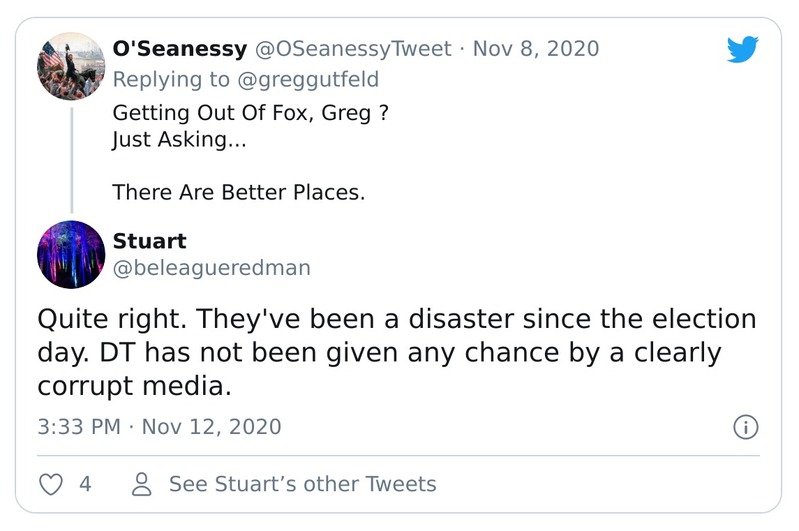Click Stuart's 'Quite right' reply text
799x531 pixels.
pos(396,352)
